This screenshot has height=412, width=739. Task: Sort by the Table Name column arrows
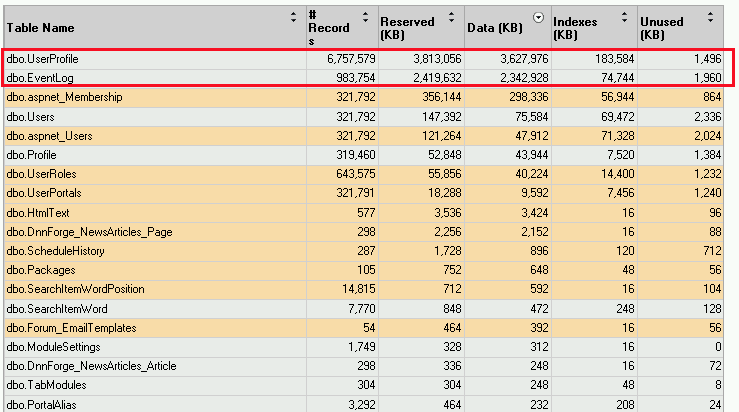tap(293, 17)
